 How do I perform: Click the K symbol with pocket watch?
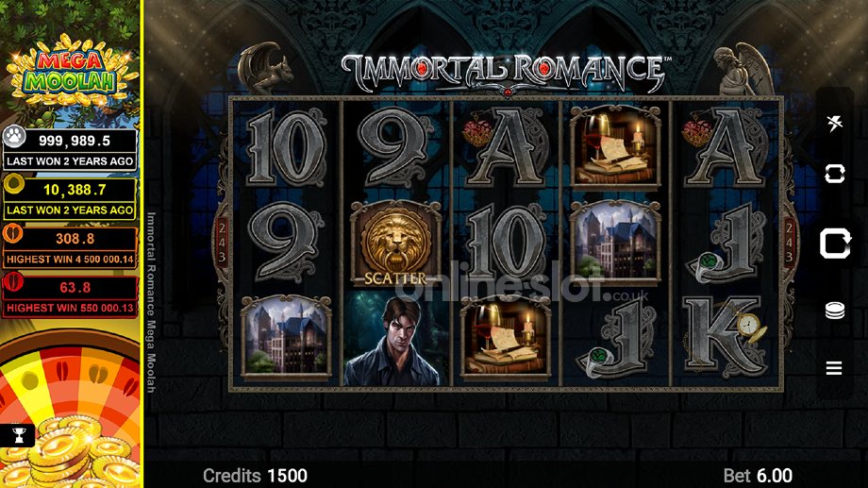[726, 337]
